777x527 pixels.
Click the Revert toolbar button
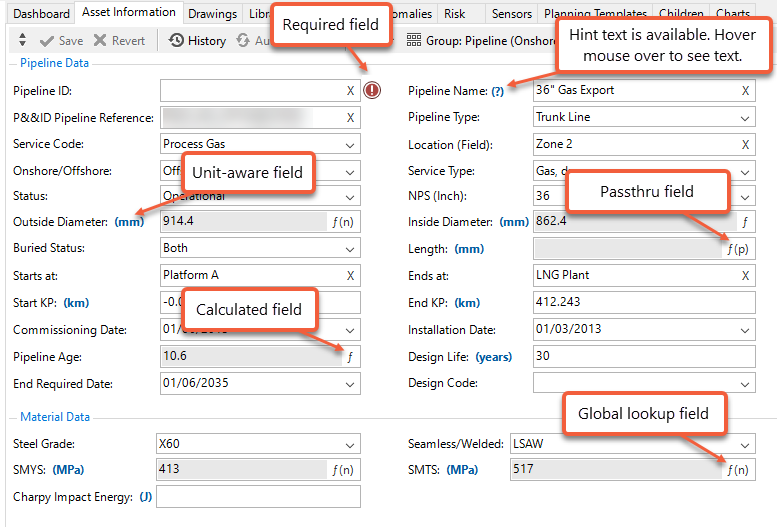point(119,41)
